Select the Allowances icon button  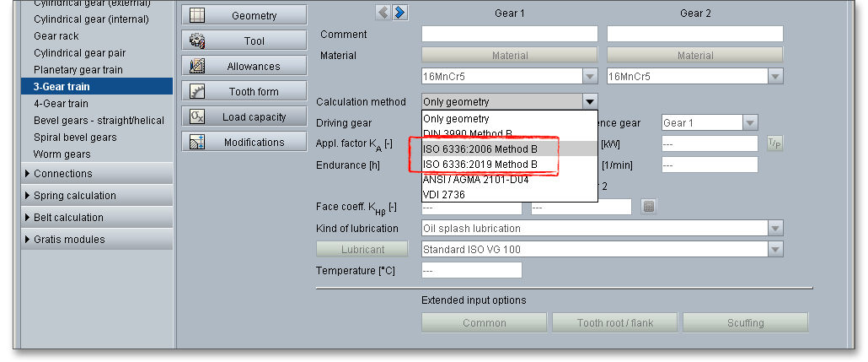click(x=198, y=67)
